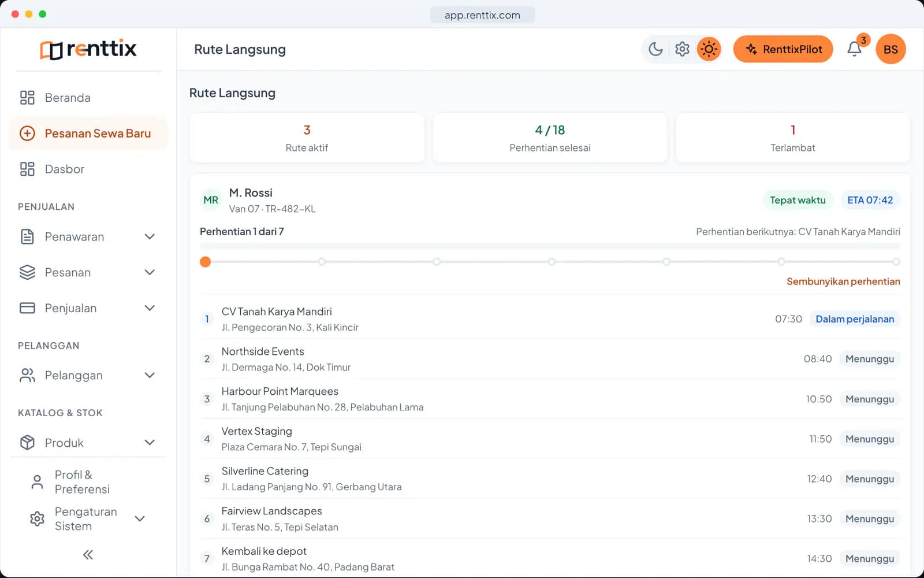Launch RenttixPilot assistant

pyautogui.click(x=783, y=49)
